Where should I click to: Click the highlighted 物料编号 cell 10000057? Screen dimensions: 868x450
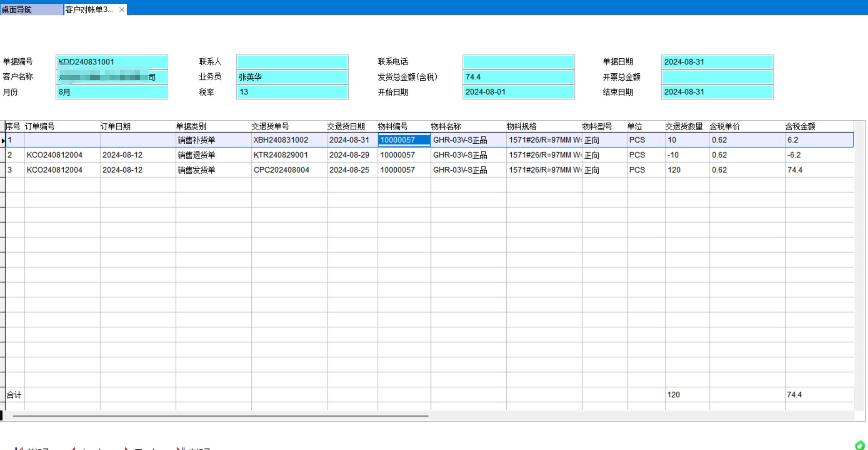coord(403,140)
